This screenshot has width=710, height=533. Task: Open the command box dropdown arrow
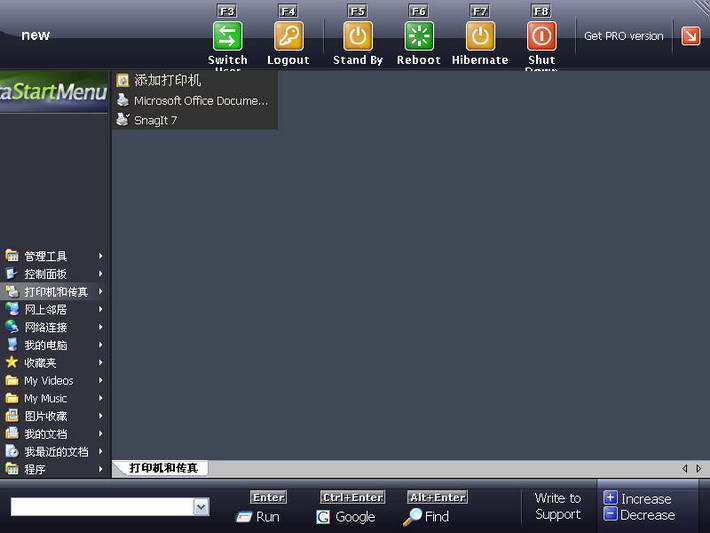(201, 507)
